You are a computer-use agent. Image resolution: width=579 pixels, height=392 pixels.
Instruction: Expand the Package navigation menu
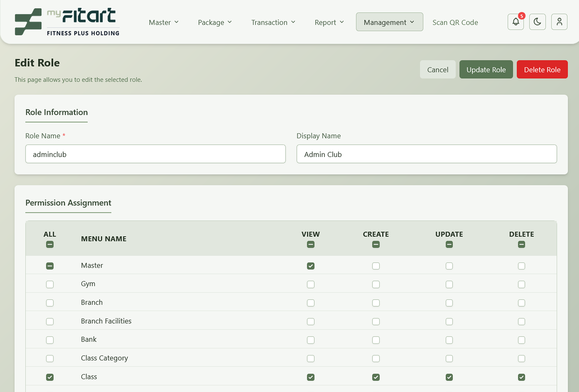click(215, 22)
